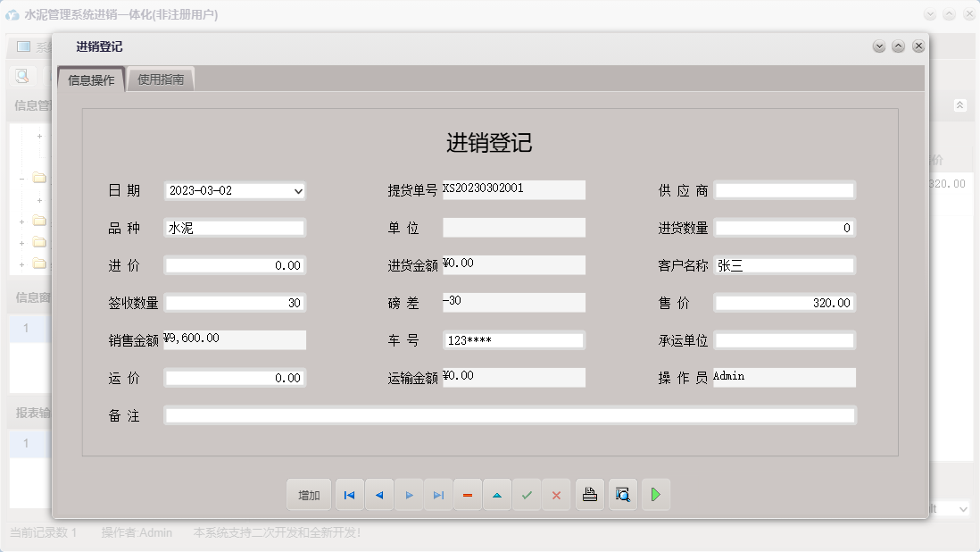Screen dimensions: 980x552
Task: Confirm changes with the green check icon
Action: (x=527, y=494)
